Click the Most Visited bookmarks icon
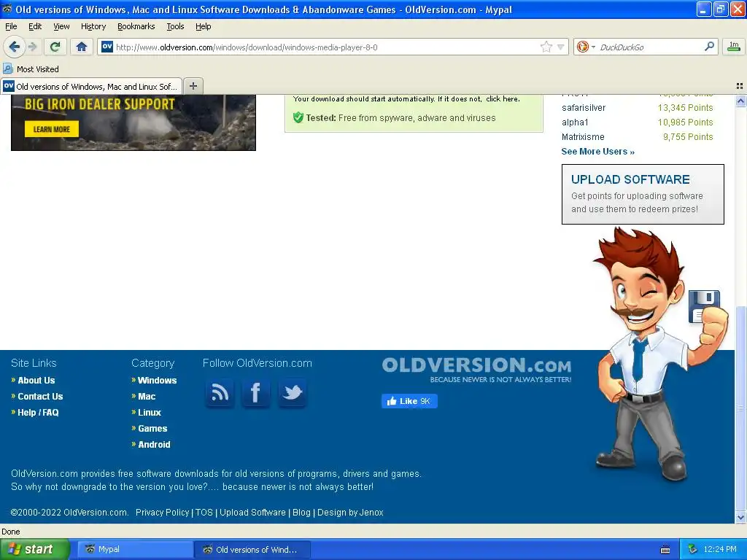The image size is (747, 560). 8,69
